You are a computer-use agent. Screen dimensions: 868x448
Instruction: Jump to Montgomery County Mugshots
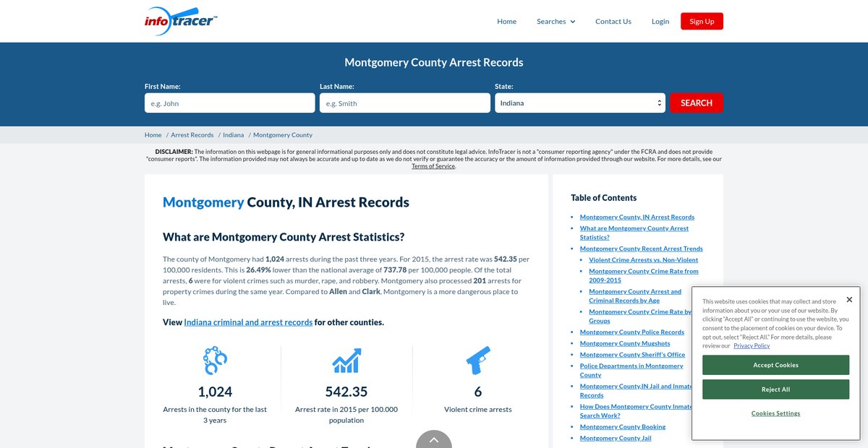(625, 343)
